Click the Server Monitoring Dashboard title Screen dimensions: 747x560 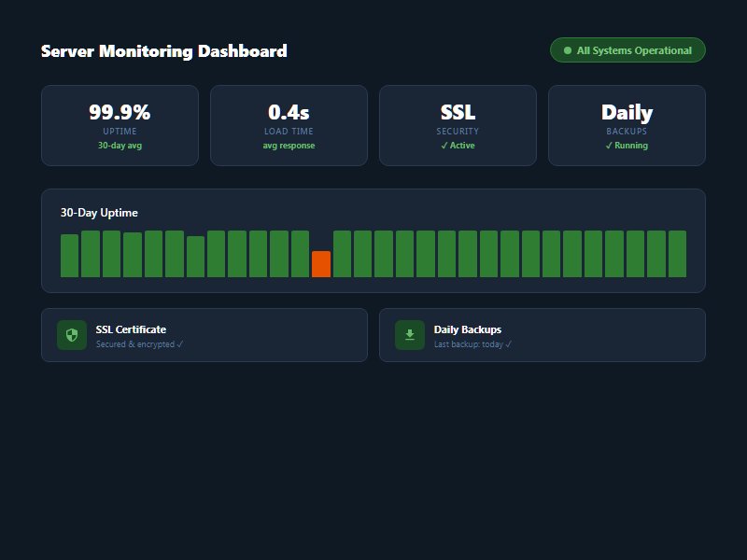163,51
